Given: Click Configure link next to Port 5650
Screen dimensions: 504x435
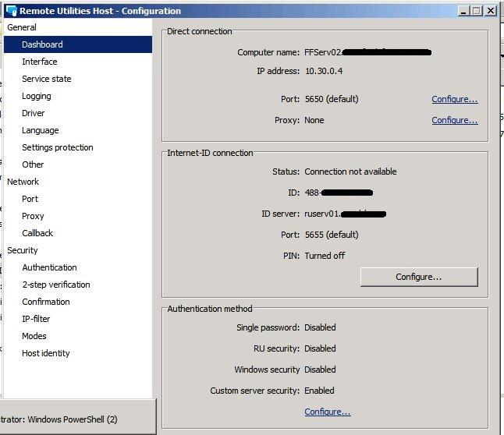Looking at the screenshot, I should (x=454, y=99).
